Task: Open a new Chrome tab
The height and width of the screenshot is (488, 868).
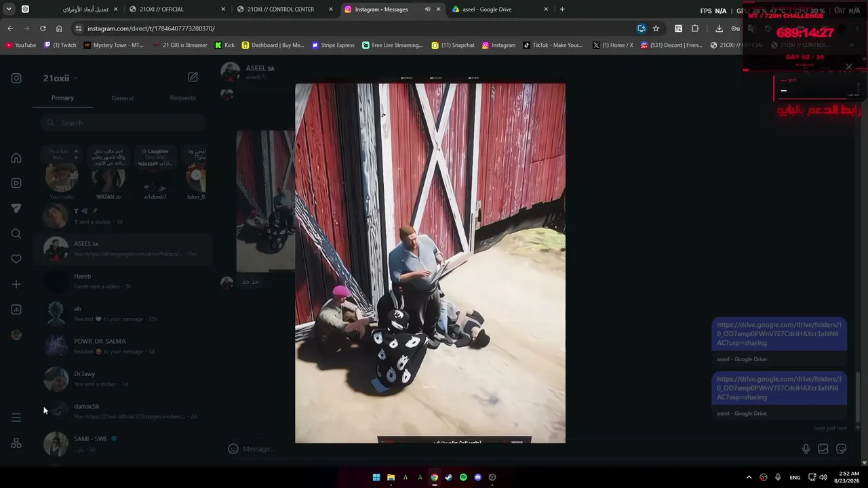Action: pos(562,9)
